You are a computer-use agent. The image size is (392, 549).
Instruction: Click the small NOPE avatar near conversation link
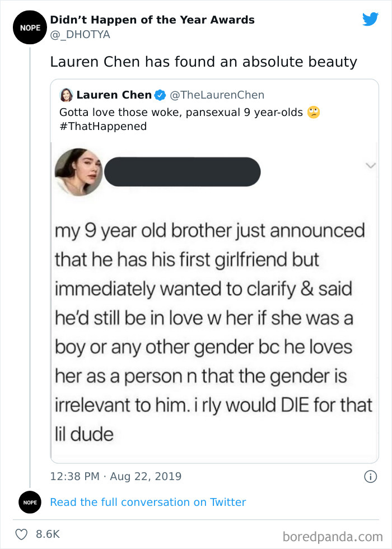(x=29, y=503)
